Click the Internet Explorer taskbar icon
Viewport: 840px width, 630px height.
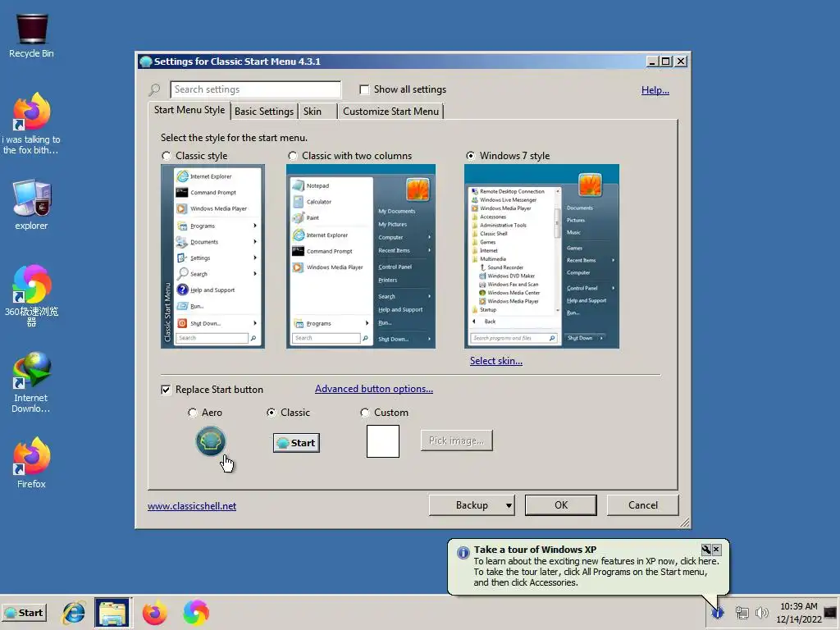click(73, 613)
